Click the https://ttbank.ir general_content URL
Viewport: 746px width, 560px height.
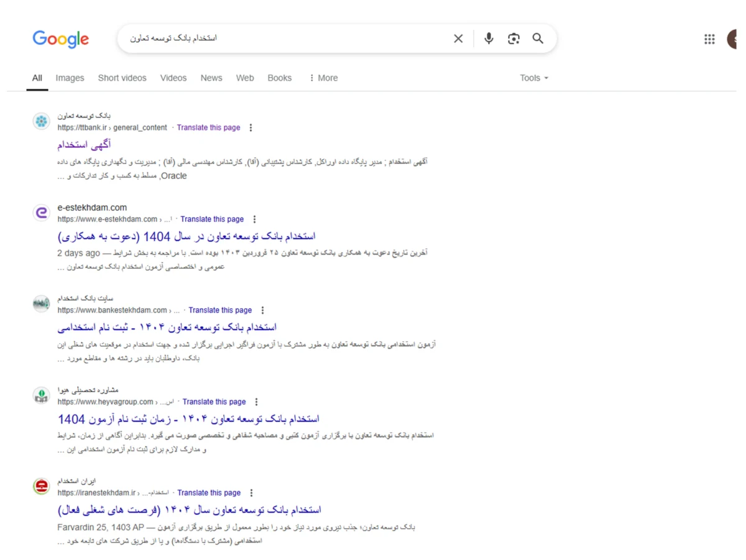(113, 127)
